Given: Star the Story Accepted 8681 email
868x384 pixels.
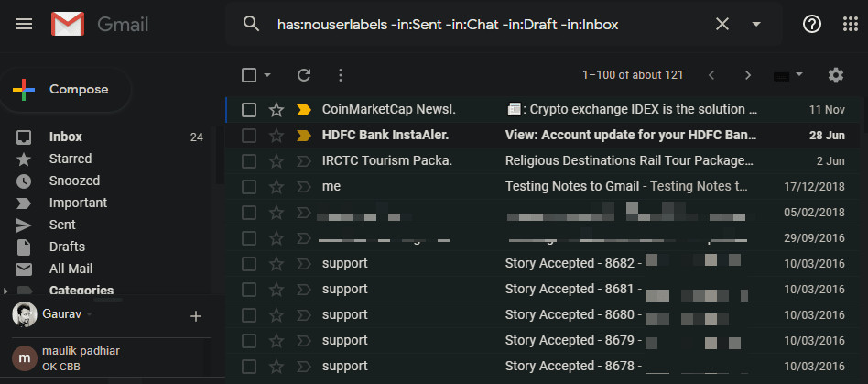Looking at the screenshot, I should coord(277,290).
